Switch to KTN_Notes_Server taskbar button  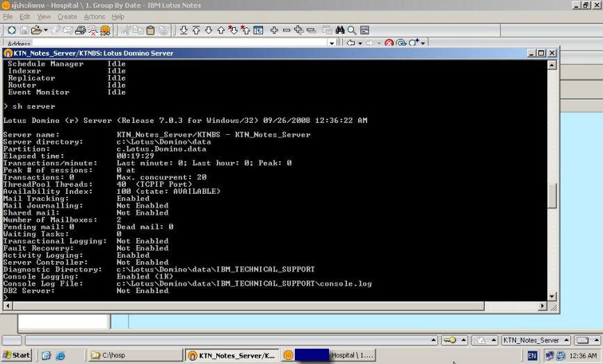tap(233, 355)
